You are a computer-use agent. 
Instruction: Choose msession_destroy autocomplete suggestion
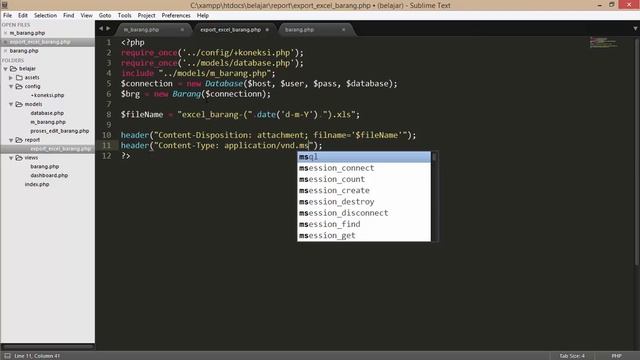point(364,202)
